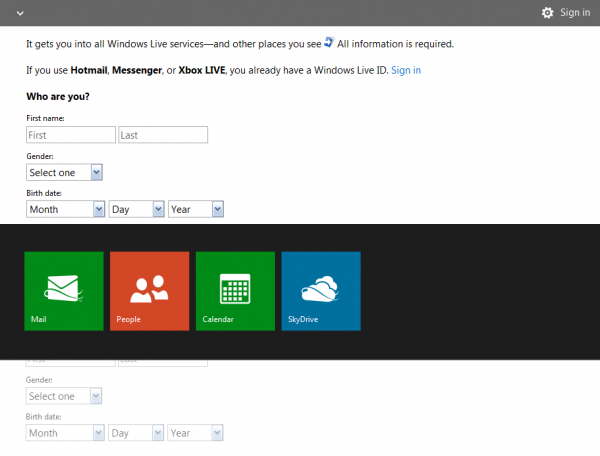Open the upper Day dropdown
Screen dimensions: 600x456
pos(137,209)
